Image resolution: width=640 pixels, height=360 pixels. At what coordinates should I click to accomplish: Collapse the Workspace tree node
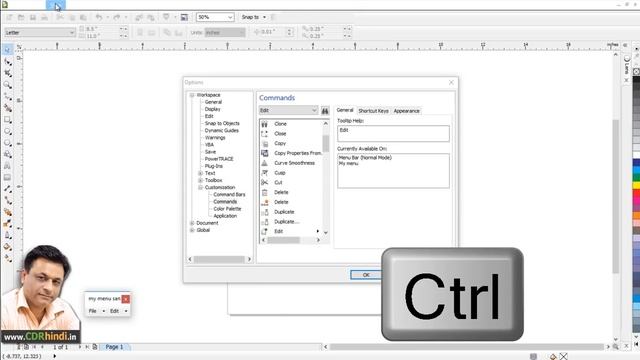[x=192, y=95]
